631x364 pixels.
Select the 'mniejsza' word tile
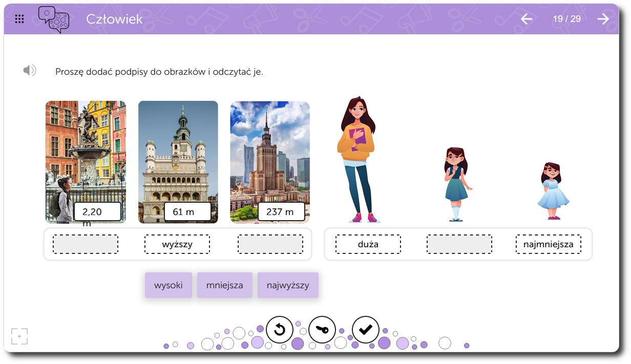pos(225,285)
